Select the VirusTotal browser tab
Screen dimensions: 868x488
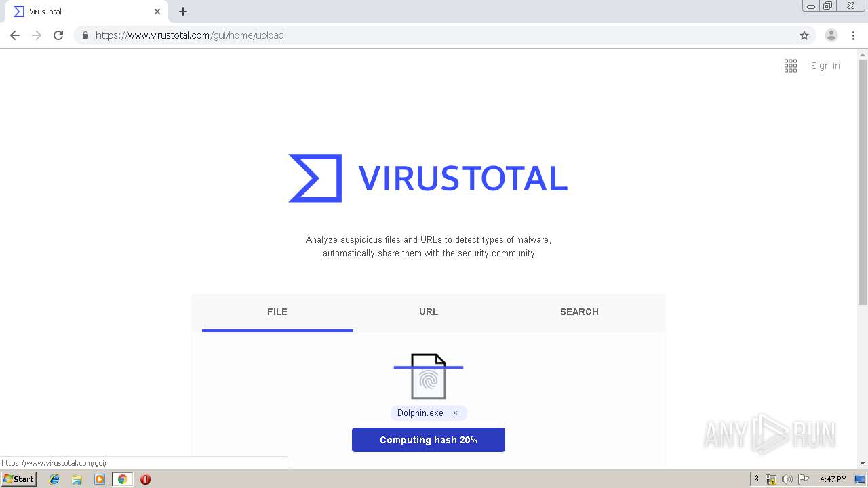click(87, 12)
